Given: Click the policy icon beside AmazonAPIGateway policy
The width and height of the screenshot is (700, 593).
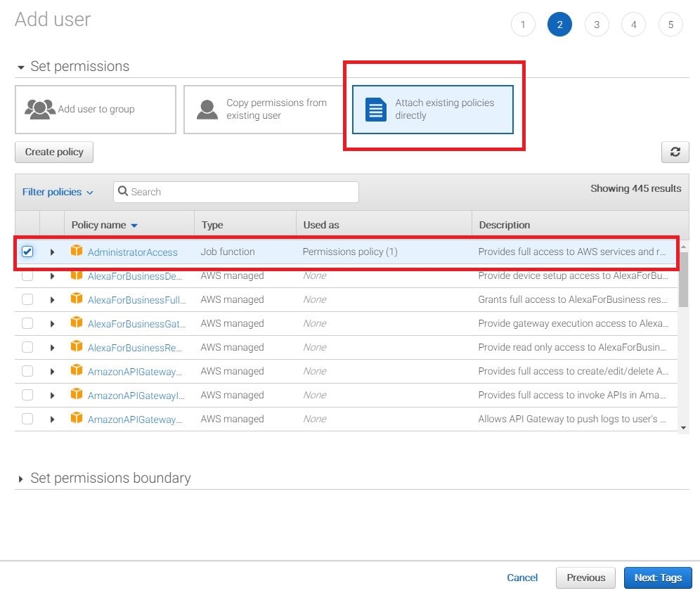Looking at the screenshot, I should coord(77,371).
